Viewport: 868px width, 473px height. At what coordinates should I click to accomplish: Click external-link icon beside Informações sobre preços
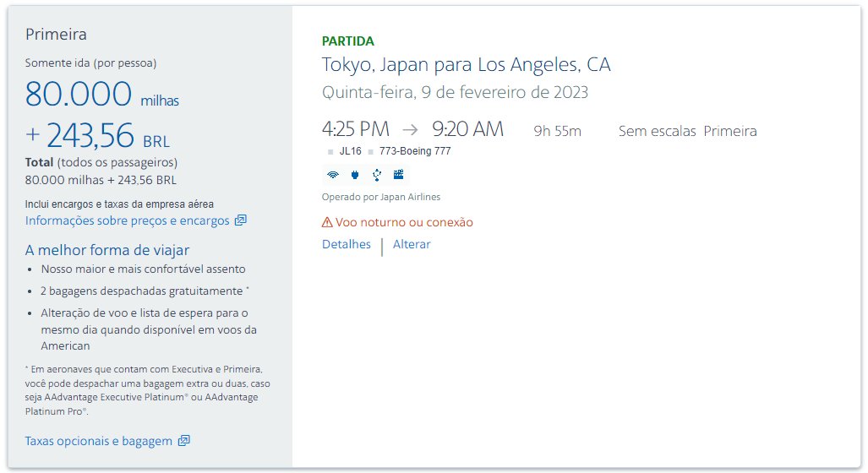click(240, 220)
